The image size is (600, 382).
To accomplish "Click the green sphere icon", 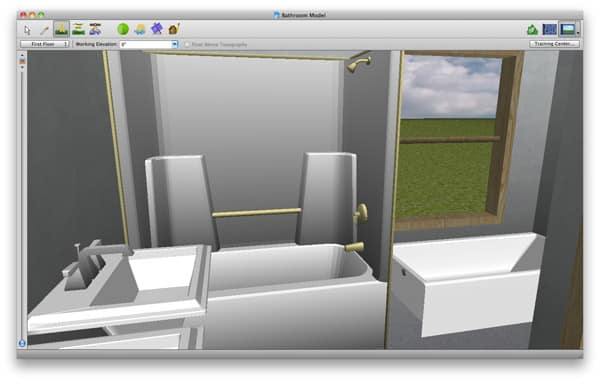I will (123, 29).
